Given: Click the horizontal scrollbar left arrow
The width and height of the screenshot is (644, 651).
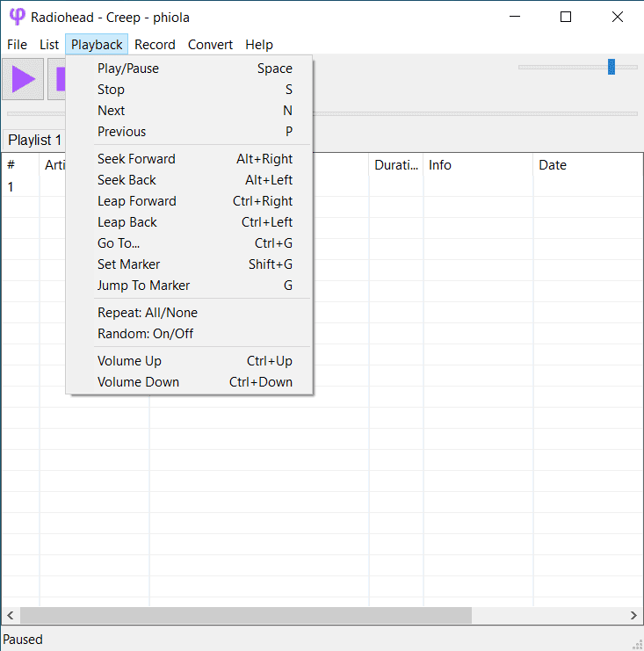Looking at the screenshot, I should tap(11, 615).
